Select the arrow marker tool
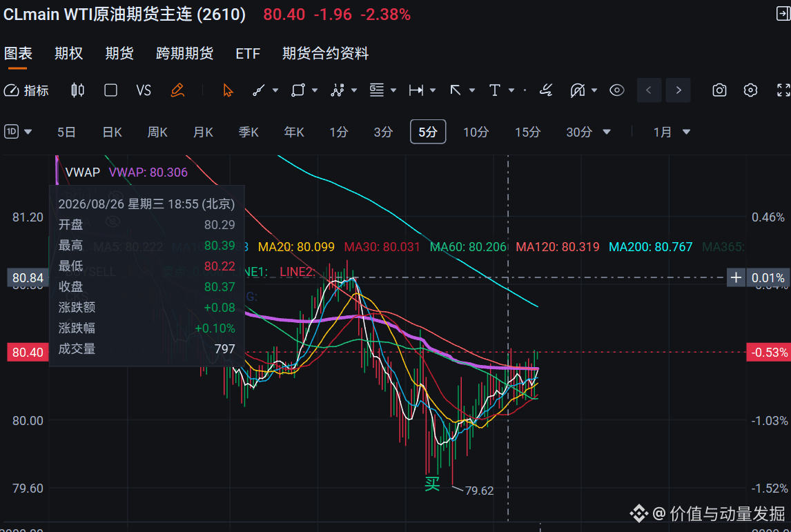 click(456, 90)
